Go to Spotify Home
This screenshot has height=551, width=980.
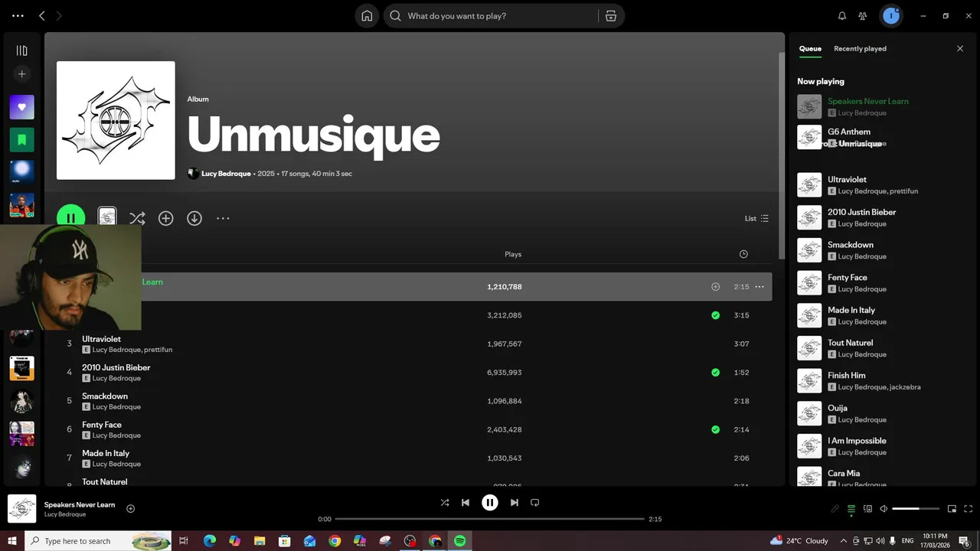pyautogui.click(x=367, y=16)
